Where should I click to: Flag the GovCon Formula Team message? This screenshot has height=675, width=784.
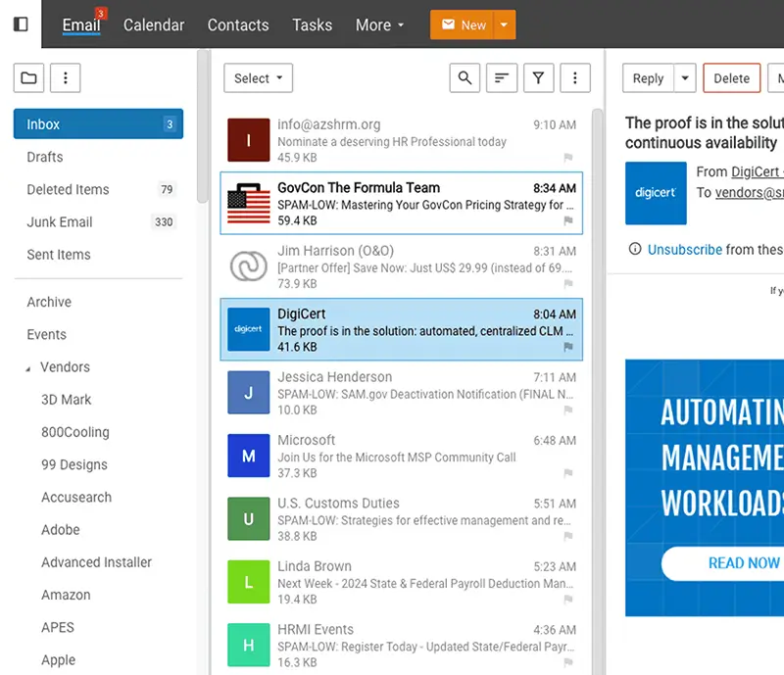click(x=568, y=220)
